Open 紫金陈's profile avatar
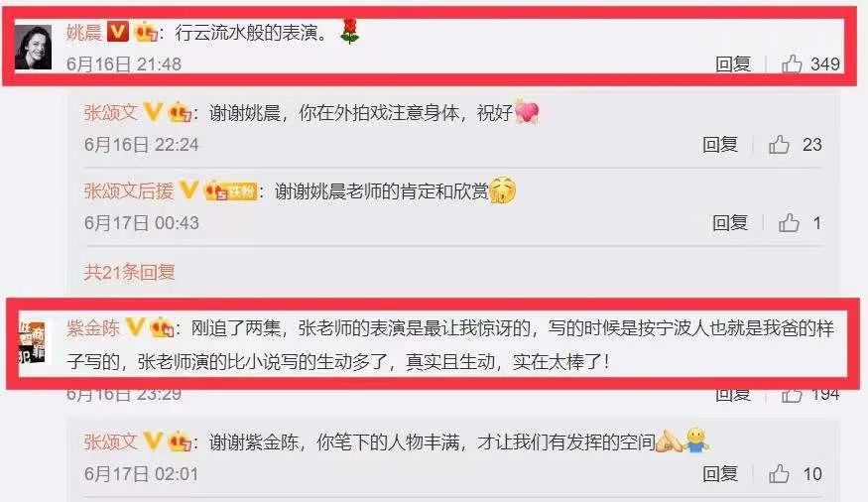The image size is (868, 502). [32, 342]
